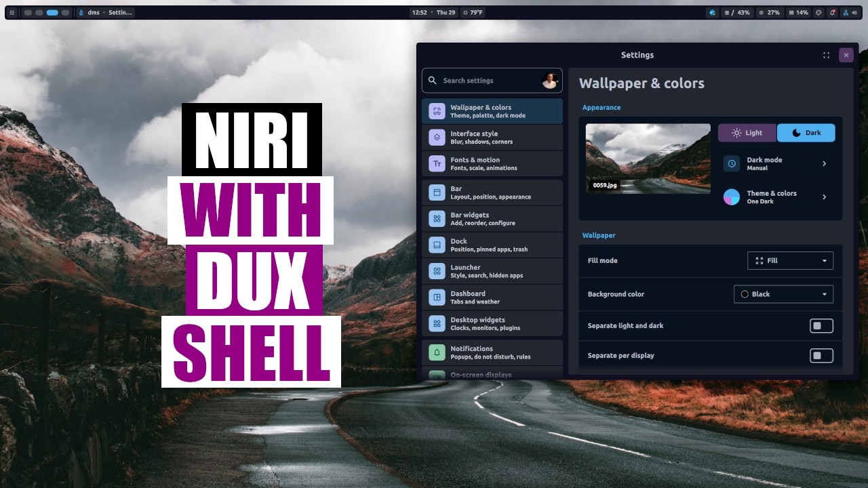Click the dms Settings window title in top bar
The width and height of the screenshot is (868, 488).
tap(106, 12)
